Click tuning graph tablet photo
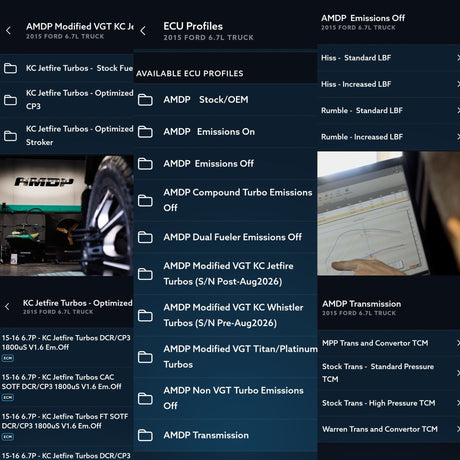Screen dimensions: 460x460 point(389,213)
